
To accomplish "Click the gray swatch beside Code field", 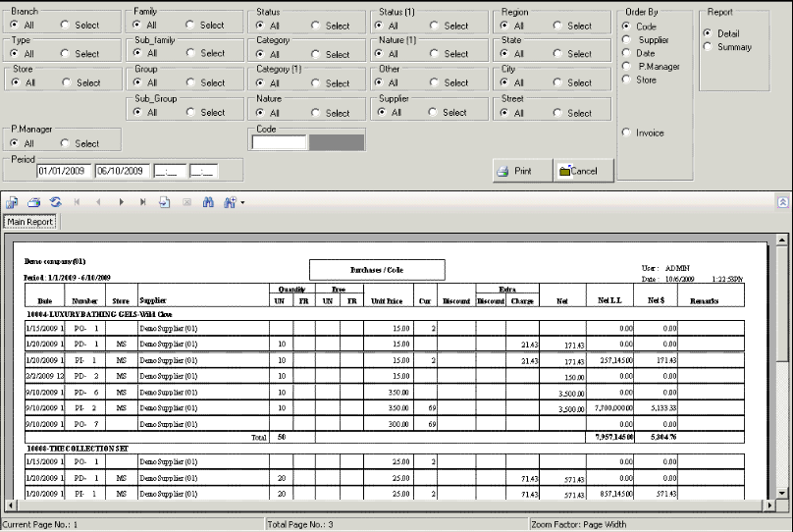I will coord(337,142).
